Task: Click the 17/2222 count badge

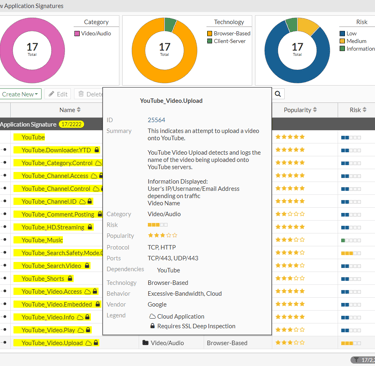Action: (x=71, y=124)
